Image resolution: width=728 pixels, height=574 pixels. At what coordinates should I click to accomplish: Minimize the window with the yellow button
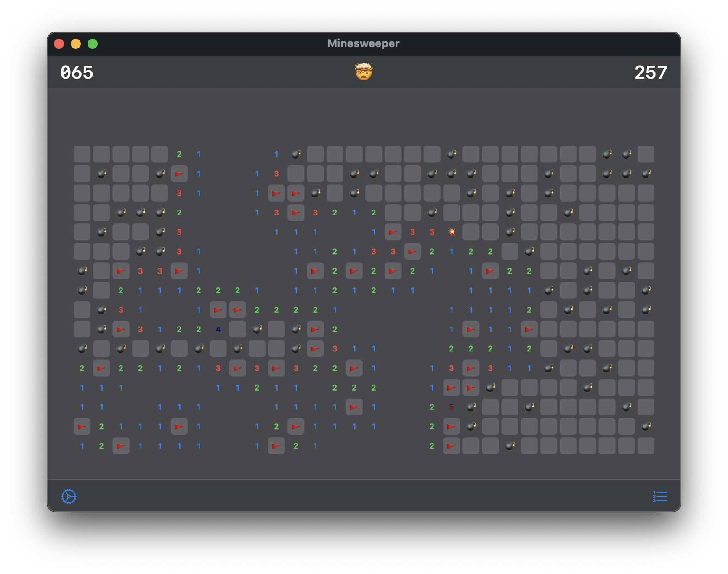(76, 44)
